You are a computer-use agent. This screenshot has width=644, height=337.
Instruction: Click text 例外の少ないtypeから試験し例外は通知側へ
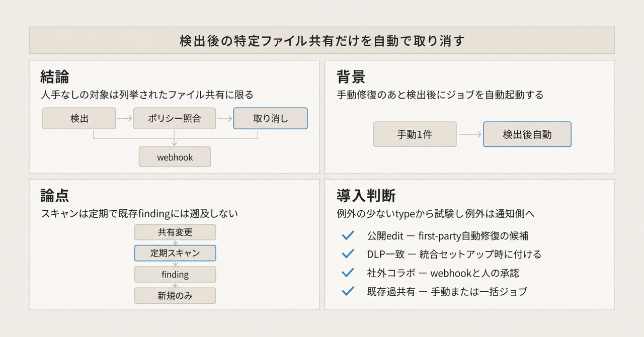pyautogui.click(x=436, y=213)
